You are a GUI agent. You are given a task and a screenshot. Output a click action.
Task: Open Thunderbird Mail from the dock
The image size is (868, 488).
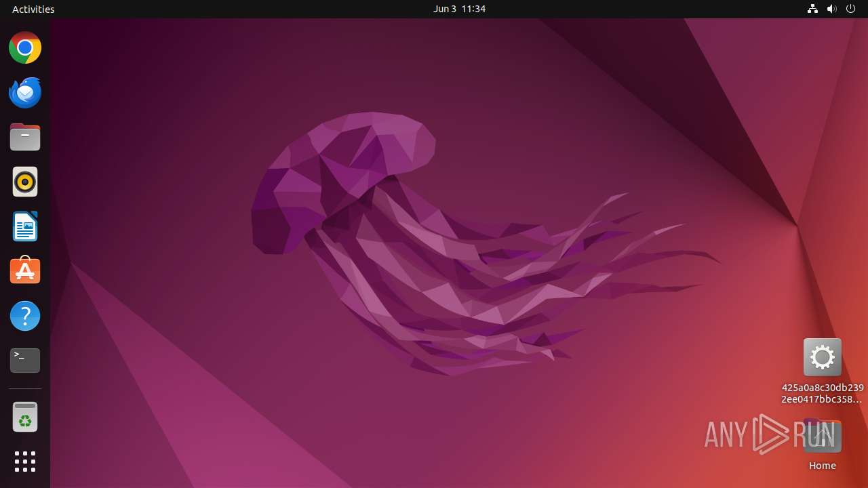pyautogui.click(x=25, y=93)
